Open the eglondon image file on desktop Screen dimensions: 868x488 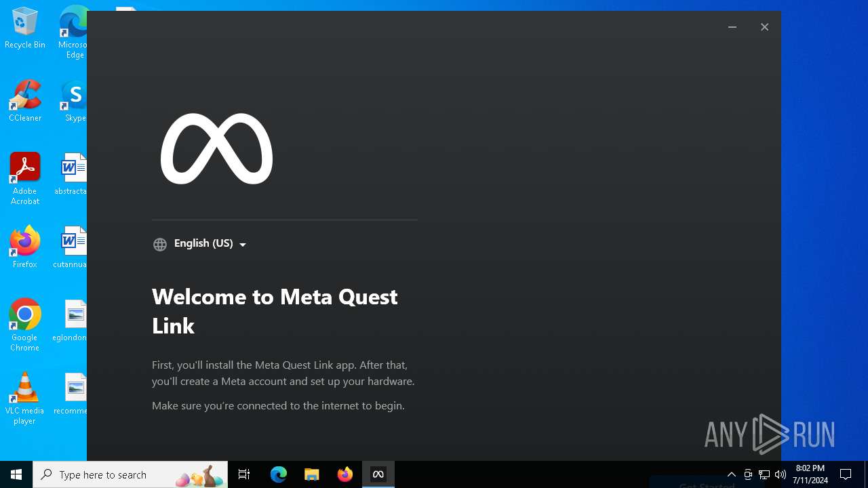pyautogui.click(x=71, y=321)
